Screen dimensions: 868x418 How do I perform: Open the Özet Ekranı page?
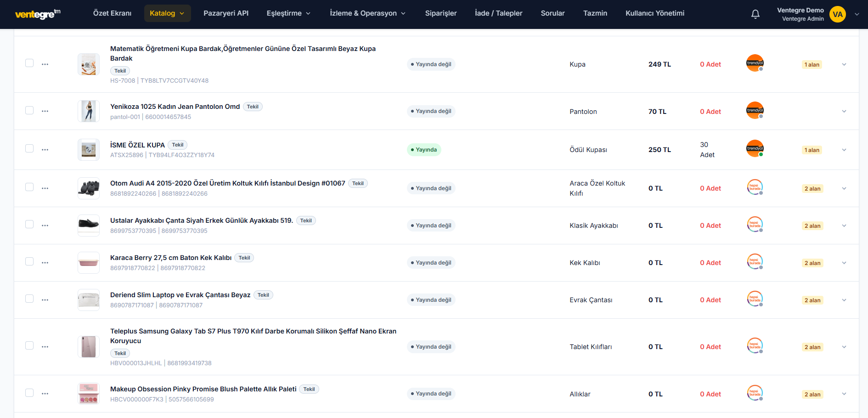[112, 13]
